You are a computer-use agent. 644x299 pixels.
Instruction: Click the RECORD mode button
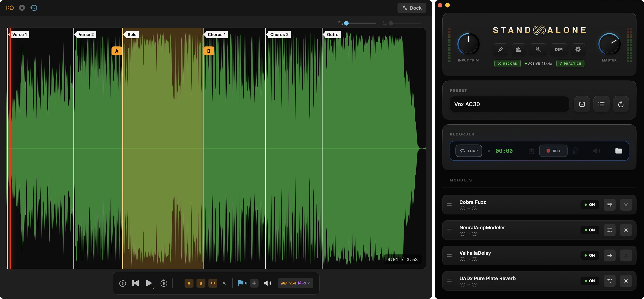tap(507, 64)
